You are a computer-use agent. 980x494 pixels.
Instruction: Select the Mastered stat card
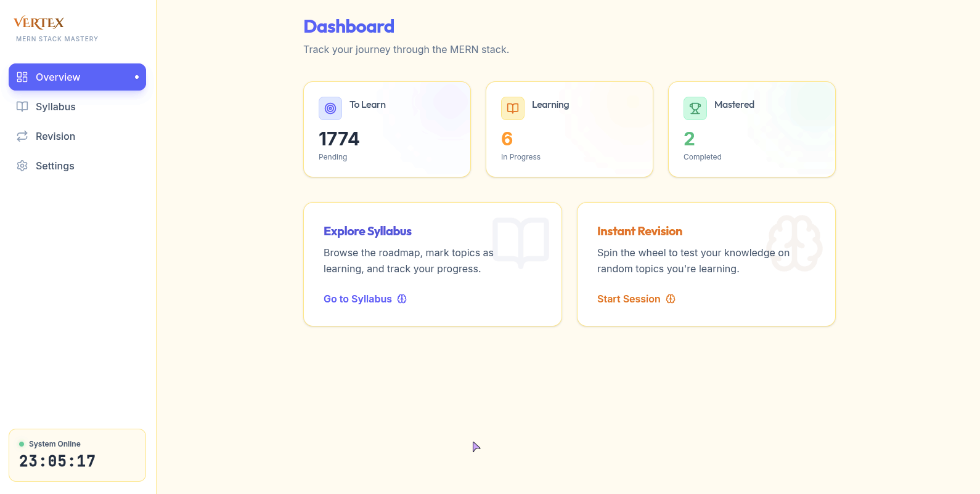(x=752, y=129)
